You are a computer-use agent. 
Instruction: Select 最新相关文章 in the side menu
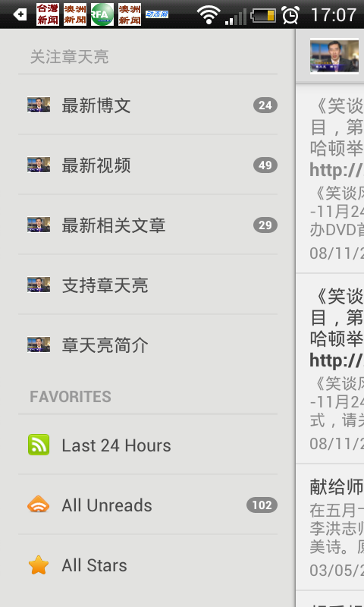click(x=148, y=225)
